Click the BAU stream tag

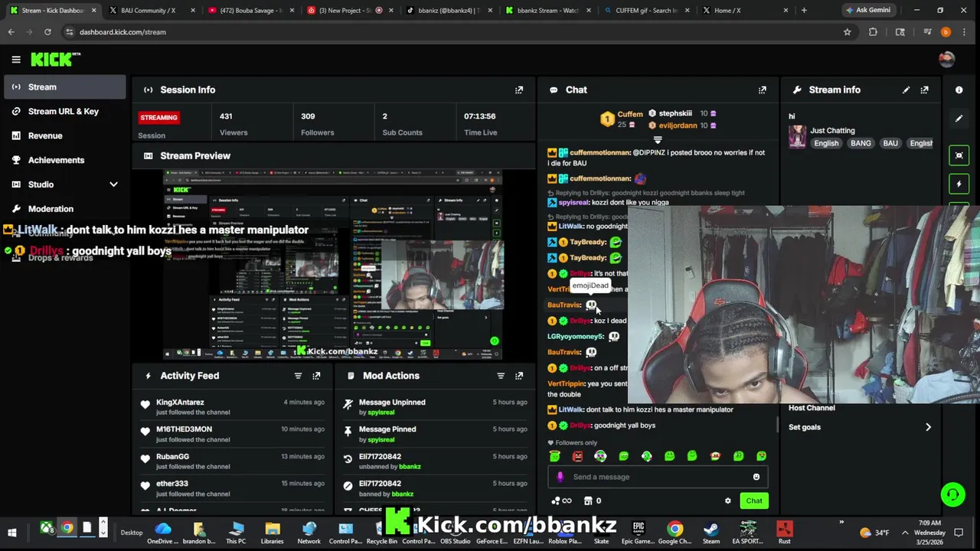(x=890, y=143)
